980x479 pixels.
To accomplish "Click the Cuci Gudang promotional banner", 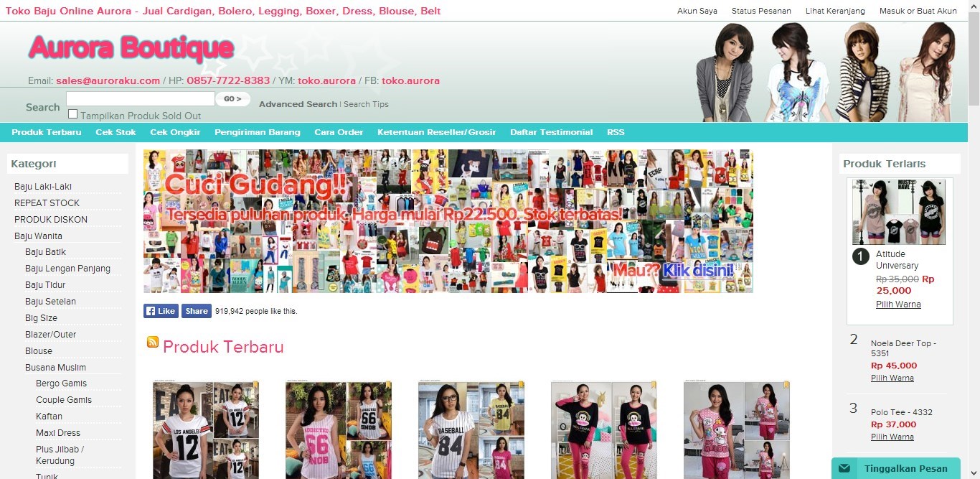I will 448,221.
